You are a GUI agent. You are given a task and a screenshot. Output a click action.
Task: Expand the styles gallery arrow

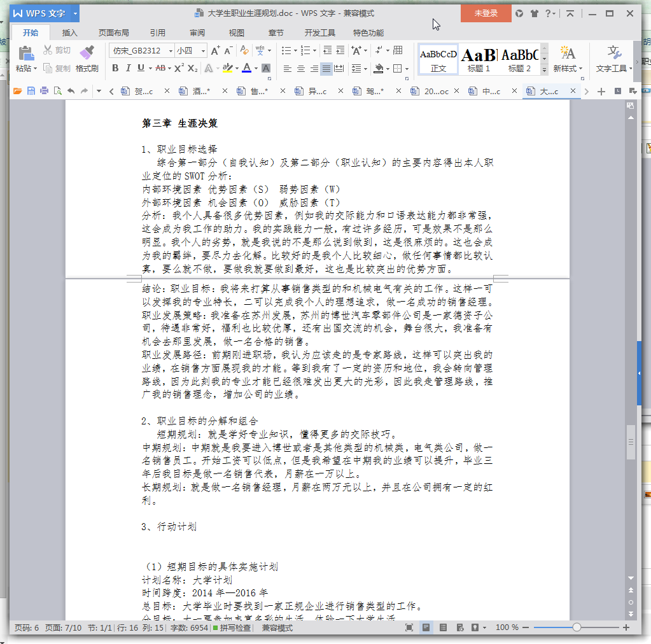coord(544,70)
